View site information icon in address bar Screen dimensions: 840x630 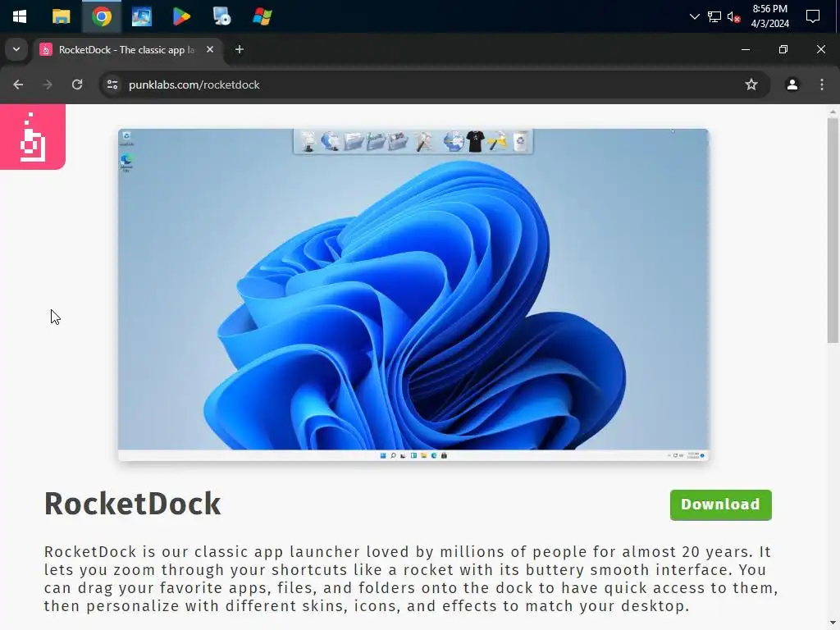pyautogui.click(x=112, y=84)
